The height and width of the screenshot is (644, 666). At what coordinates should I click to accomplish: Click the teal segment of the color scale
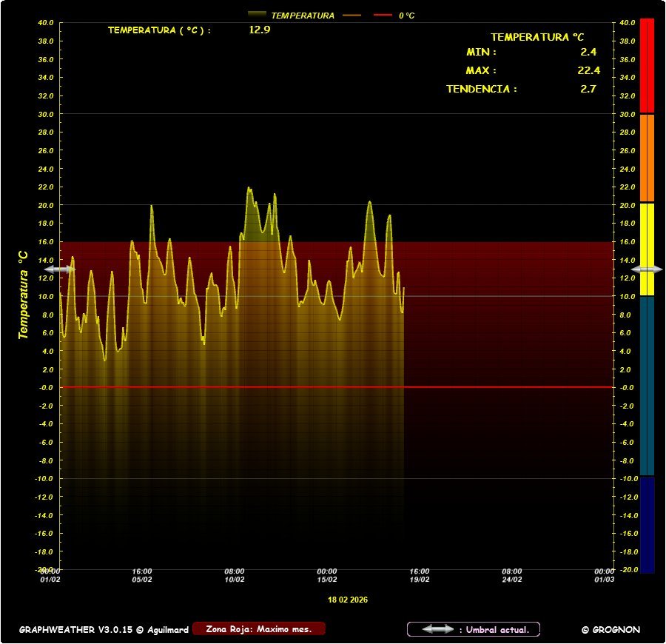(x=647, y=385)
